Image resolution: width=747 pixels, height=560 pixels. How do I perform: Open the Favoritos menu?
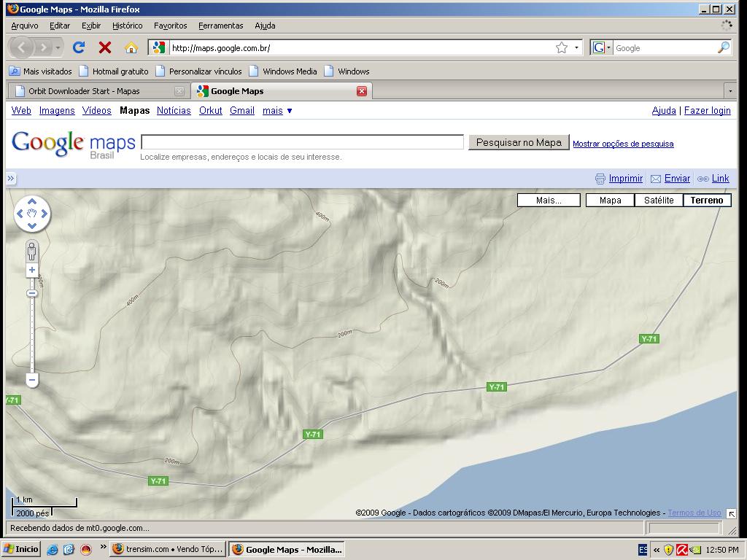click(x=170, y=26)
